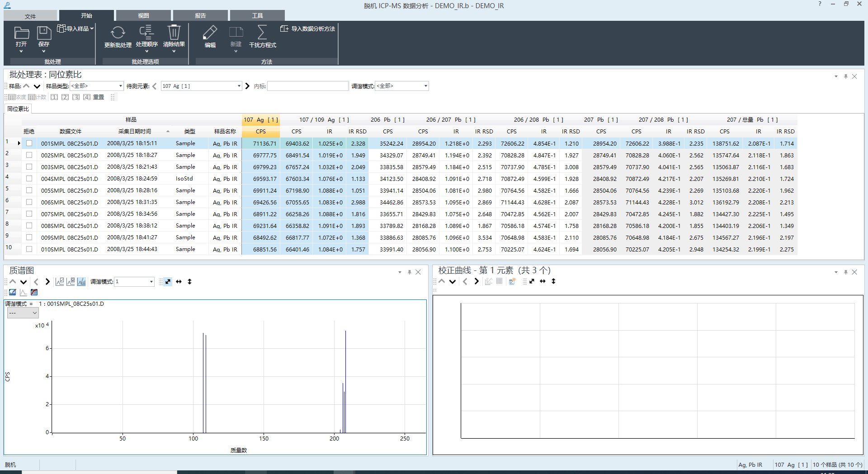Open 待测元素 107 Ag dropdown
Viewport: 868px width, 474px height.
[x=202, y=86]
